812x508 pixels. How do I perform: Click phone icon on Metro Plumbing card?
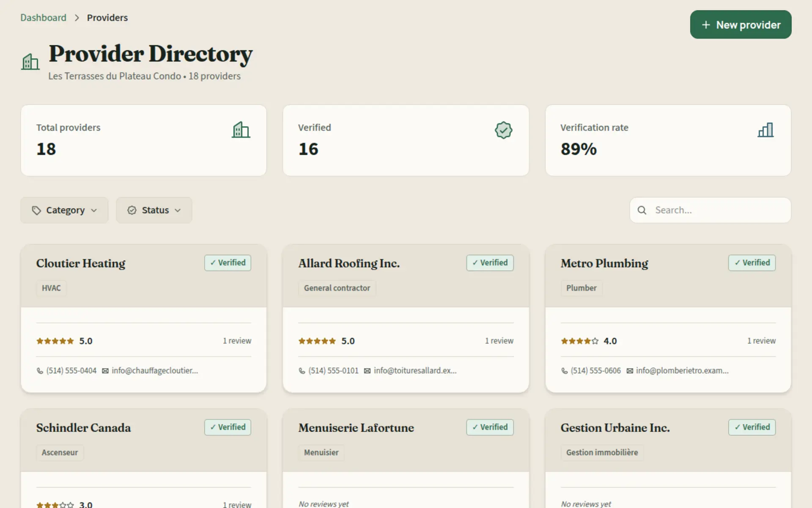[564, 371]
